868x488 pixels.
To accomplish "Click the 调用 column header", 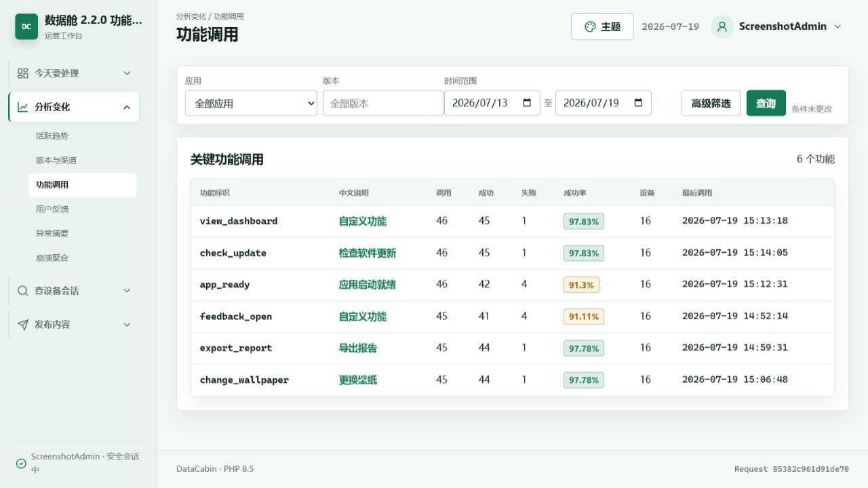I will (x=444, y=193).
